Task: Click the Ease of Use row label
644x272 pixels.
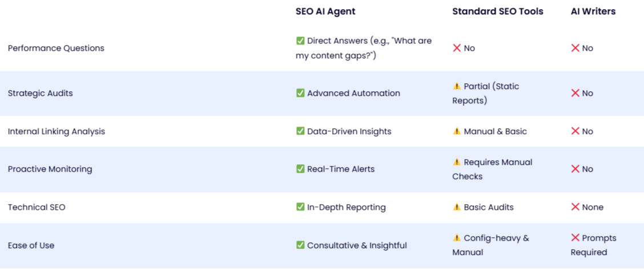Action: pyautogui.click(x=31, y=245)
